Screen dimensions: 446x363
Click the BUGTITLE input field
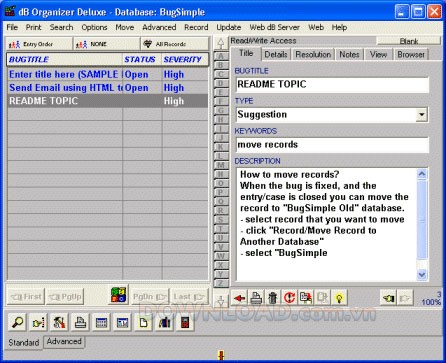(332, 85)
